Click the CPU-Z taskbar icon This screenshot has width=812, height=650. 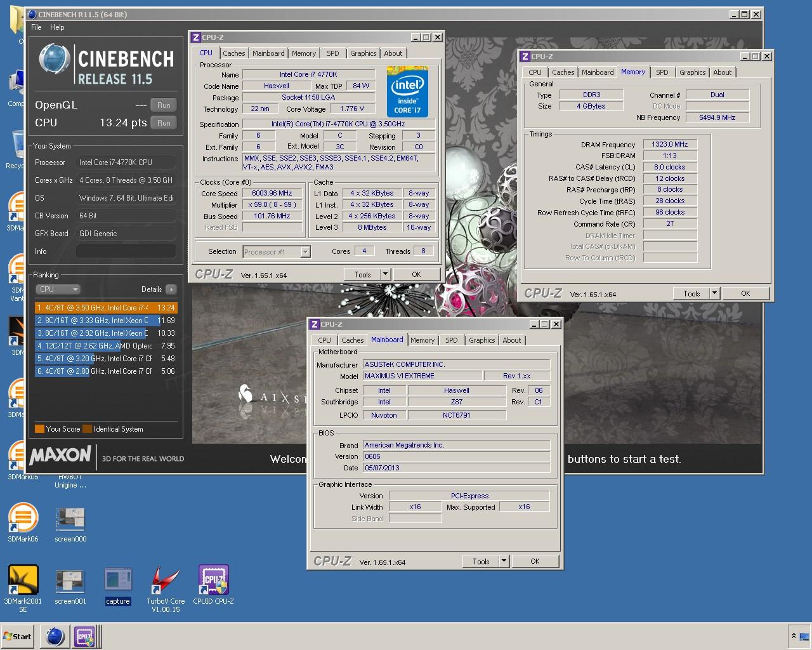pyautogui.click(x=84, y=636)
